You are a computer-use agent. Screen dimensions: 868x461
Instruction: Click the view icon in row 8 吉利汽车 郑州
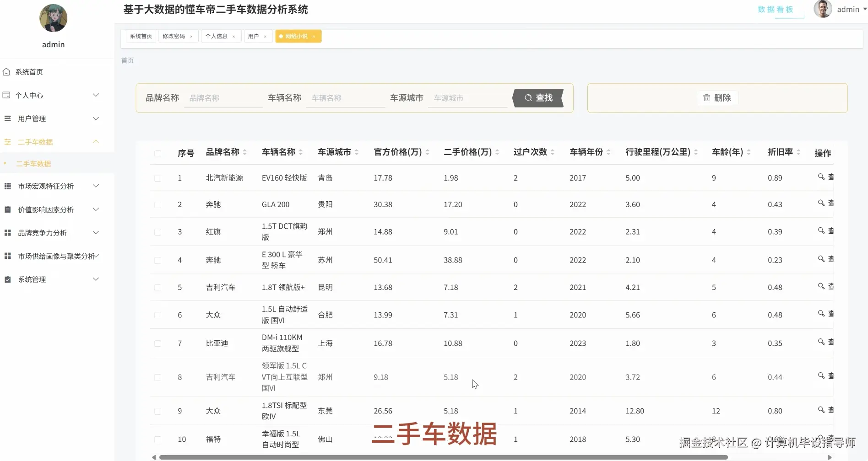pos(821,376)
